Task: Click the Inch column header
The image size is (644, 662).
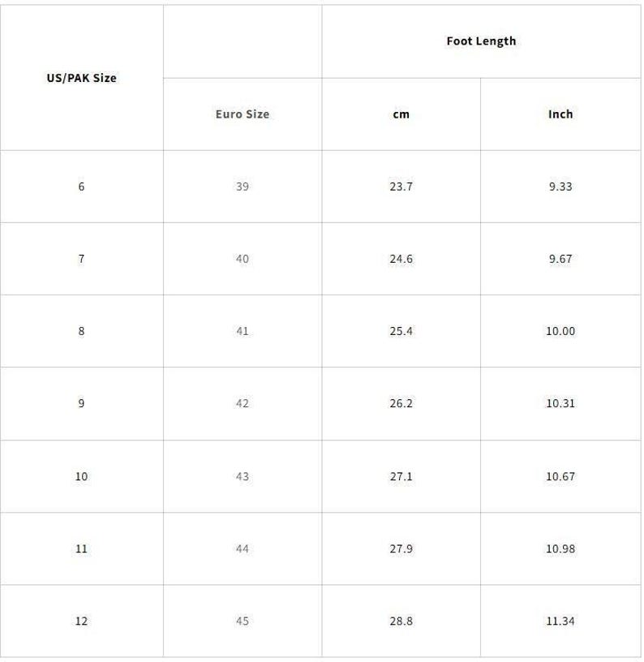Action: click(560, 114)
